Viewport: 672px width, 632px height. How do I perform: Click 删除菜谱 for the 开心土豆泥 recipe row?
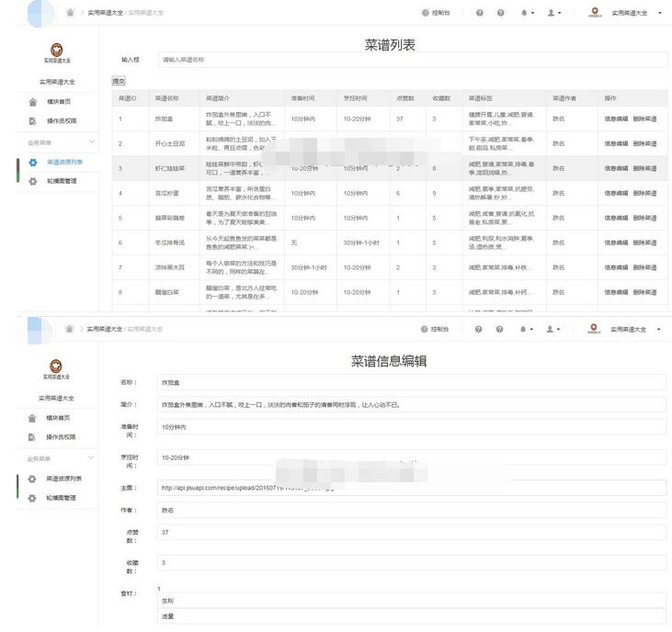pyautogui.click(x=644, y=143)
